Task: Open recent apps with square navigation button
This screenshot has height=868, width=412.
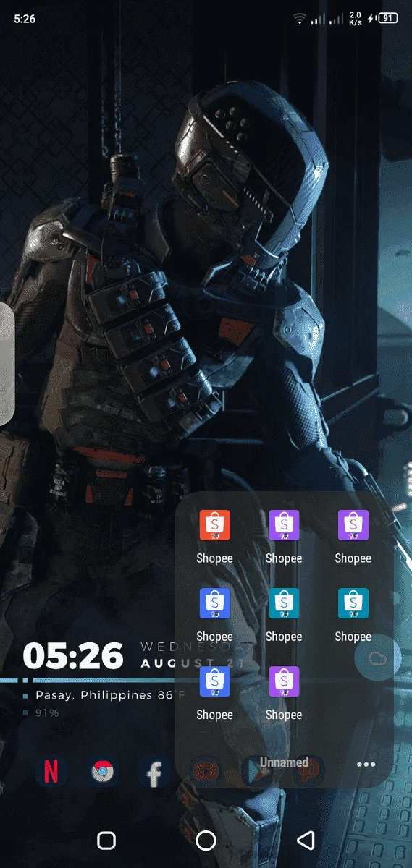Action: click(x=106, y=840)
